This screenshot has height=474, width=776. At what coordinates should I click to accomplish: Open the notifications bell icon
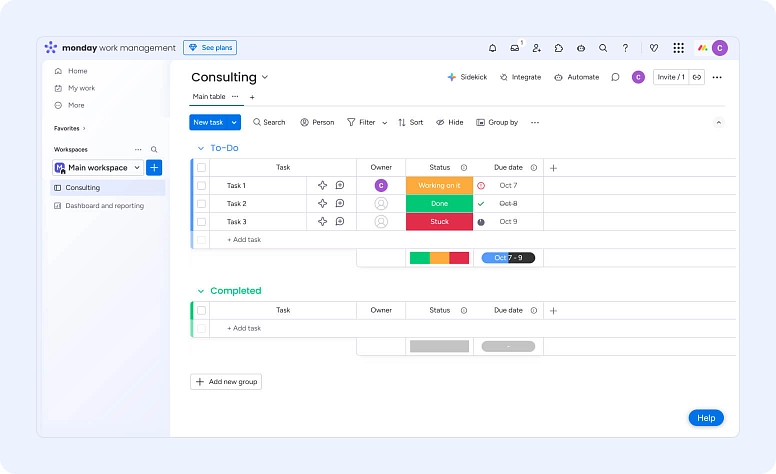click(492, 48)
